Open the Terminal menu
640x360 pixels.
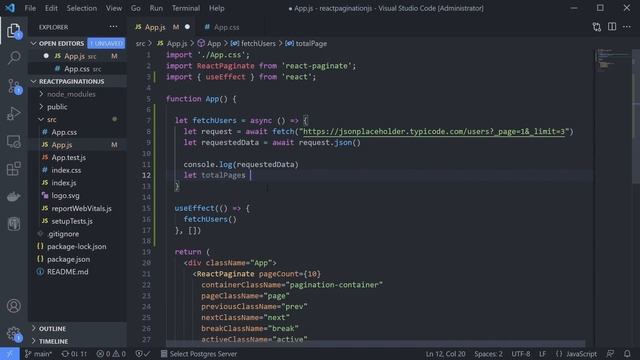click(186, 8)
